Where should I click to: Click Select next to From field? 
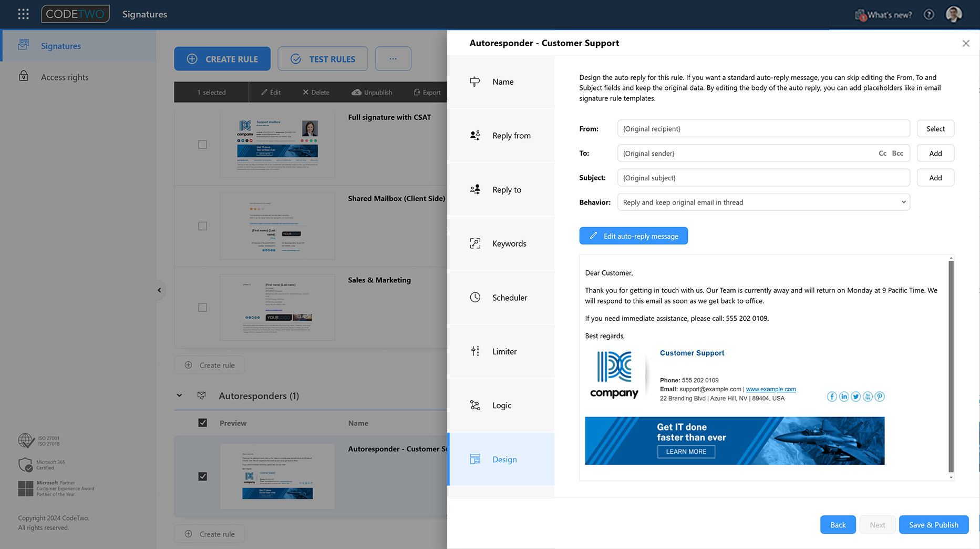[x=935, y=128]
